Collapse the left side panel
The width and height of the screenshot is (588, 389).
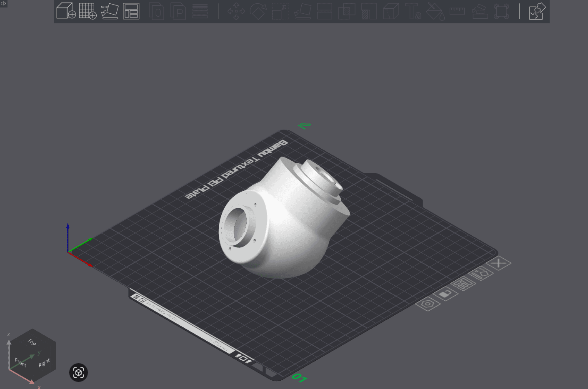(x=4, y=4)
